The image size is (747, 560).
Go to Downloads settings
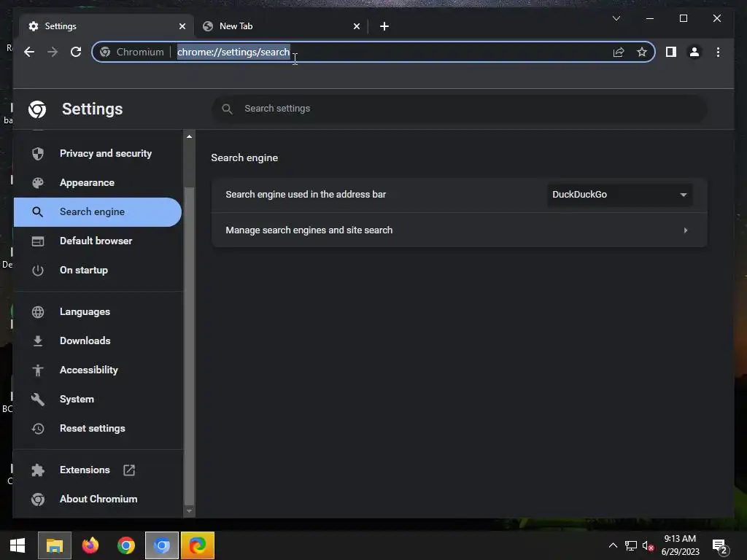coord(98,341)
